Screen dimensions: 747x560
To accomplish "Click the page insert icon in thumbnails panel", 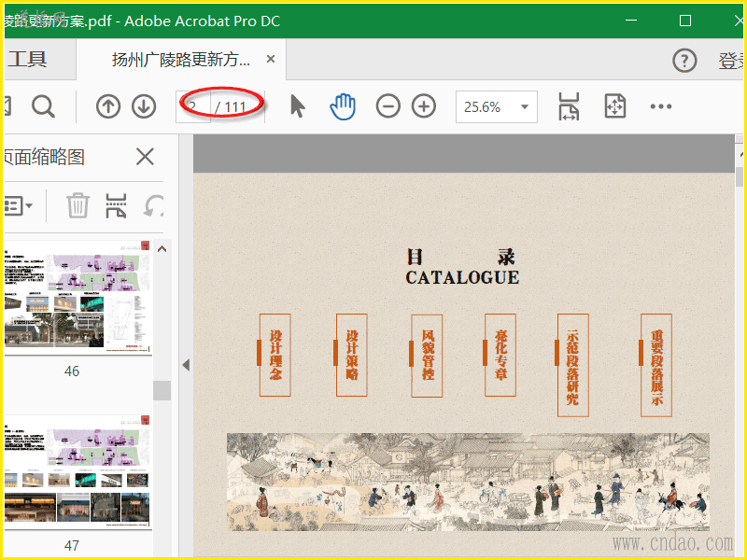I will pos(116,205).
